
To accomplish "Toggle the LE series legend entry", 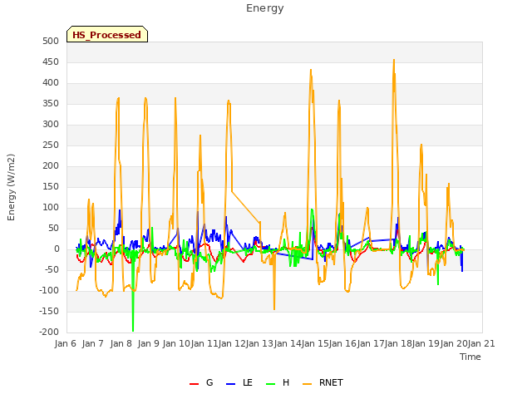I will [239, 382].
